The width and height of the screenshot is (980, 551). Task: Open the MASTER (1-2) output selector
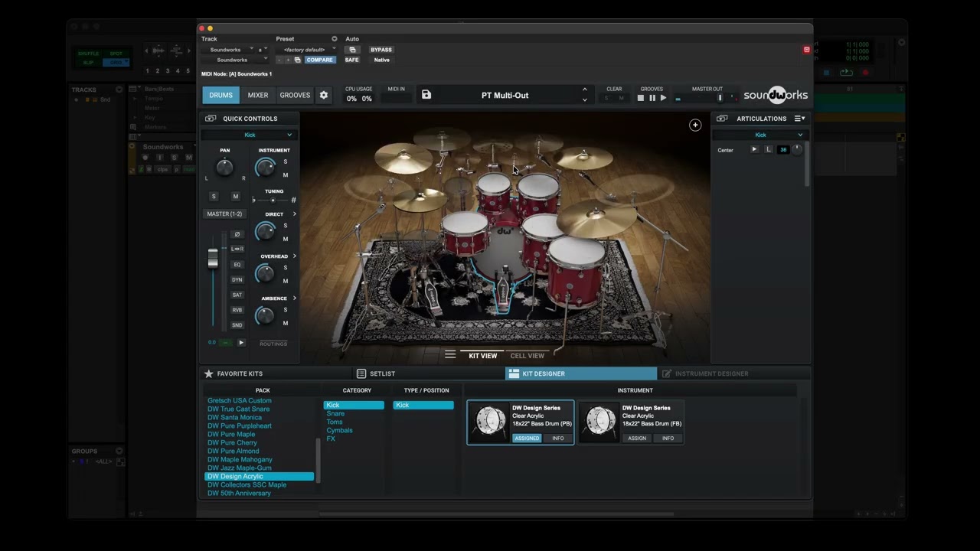coord(224,214)
